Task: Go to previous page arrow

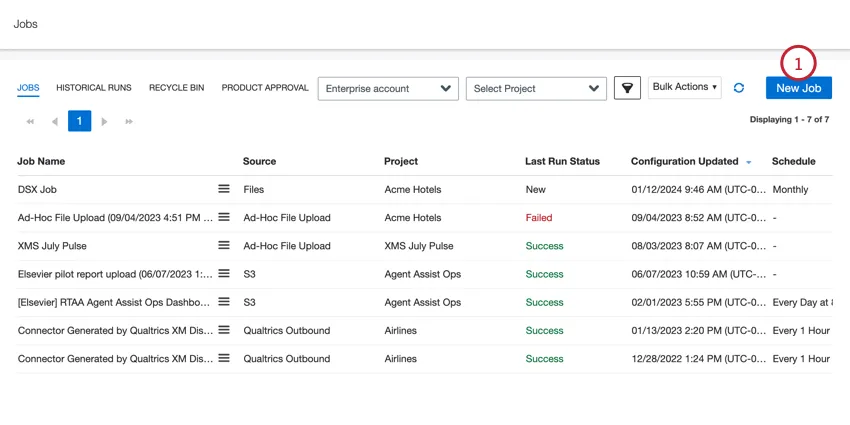Action: click(54, 122)
